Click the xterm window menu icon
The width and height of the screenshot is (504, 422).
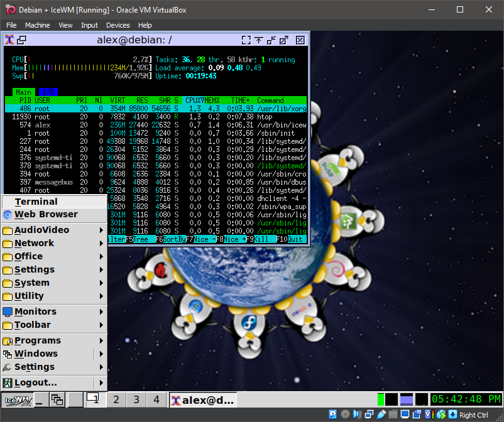(x=9, y=40)
